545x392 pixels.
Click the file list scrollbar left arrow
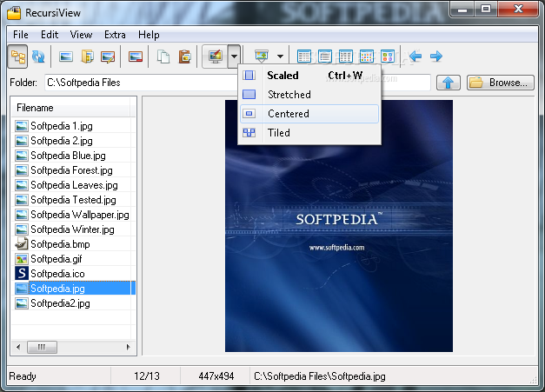pos(18,347)
